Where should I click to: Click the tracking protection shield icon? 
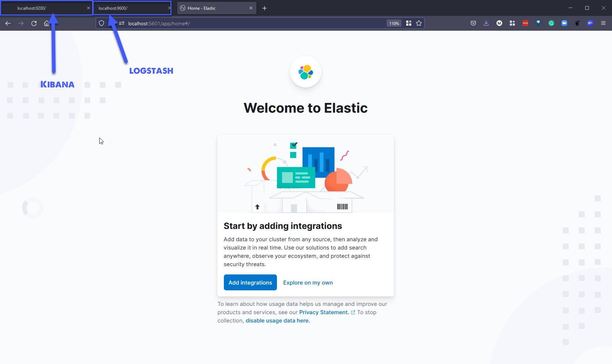[x=101, y=23]
